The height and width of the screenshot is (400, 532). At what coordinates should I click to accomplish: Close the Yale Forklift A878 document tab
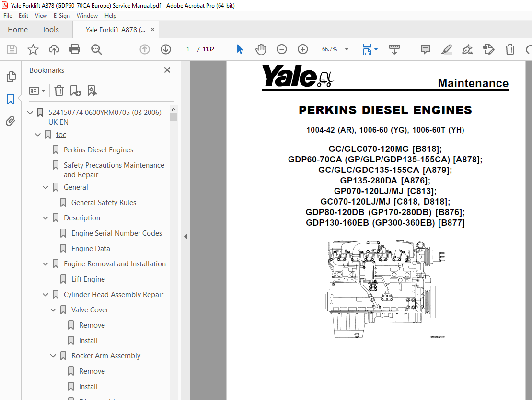[x=153, y=30]
